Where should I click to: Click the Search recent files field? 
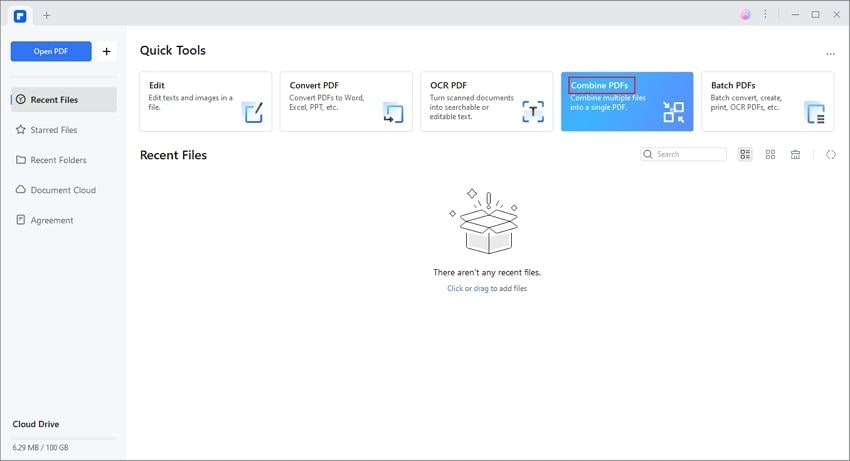coord(684,154)
